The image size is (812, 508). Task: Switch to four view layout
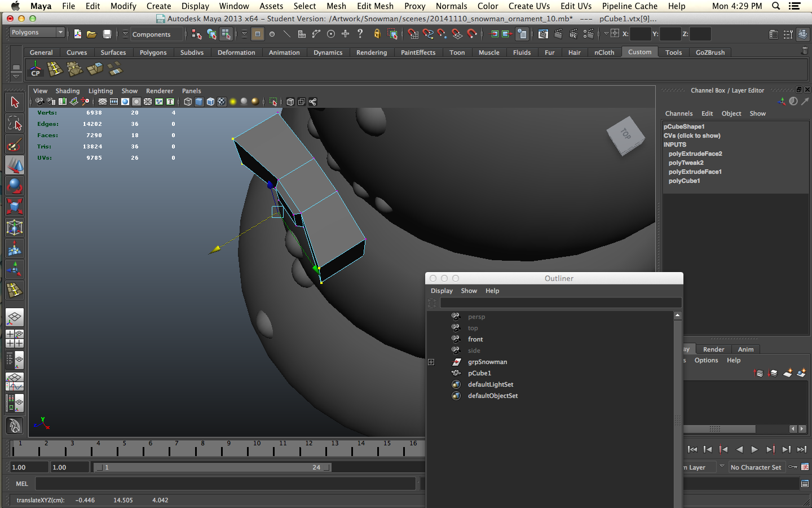tap(15, 338)
